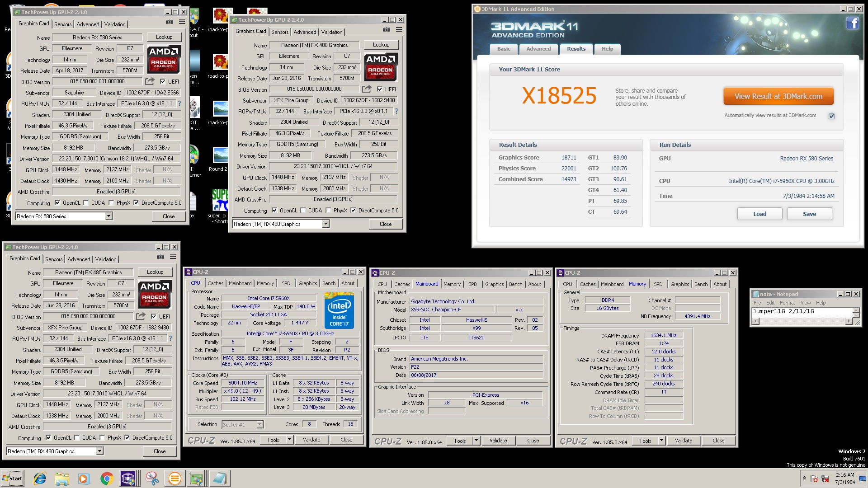Click Notepad vertical scrollbar up arrow

click(x=856, y=310)
